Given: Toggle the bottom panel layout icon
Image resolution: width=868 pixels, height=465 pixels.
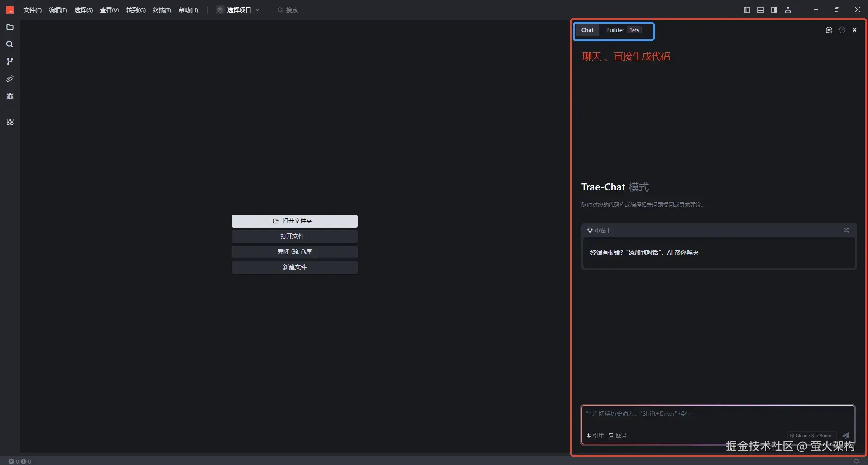Looking at the screenshot, I should coord(760,10).
